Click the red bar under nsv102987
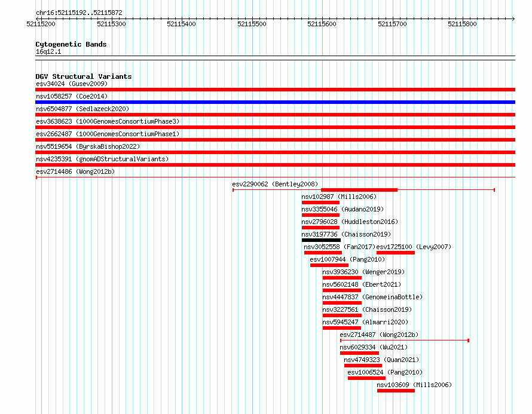Image resolution: width=532 pixels, height=414 pixels. coord(320,203)
